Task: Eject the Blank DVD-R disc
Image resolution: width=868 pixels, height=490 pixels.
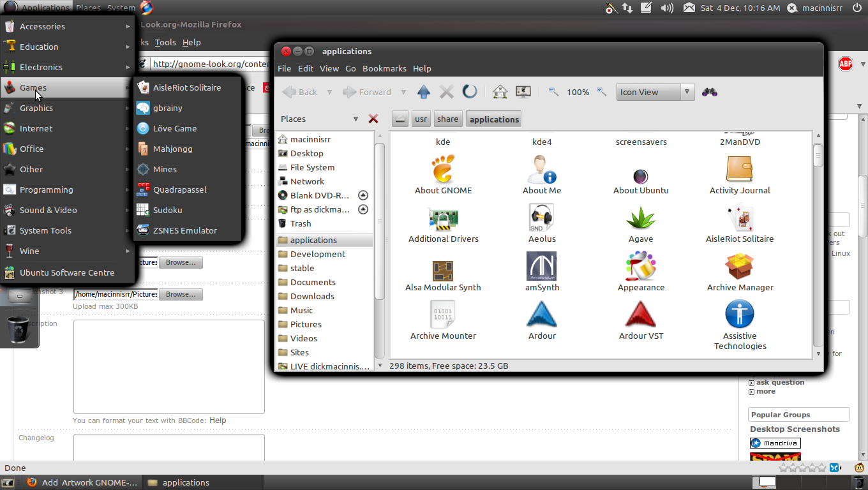Action: (x=363, y=195)
